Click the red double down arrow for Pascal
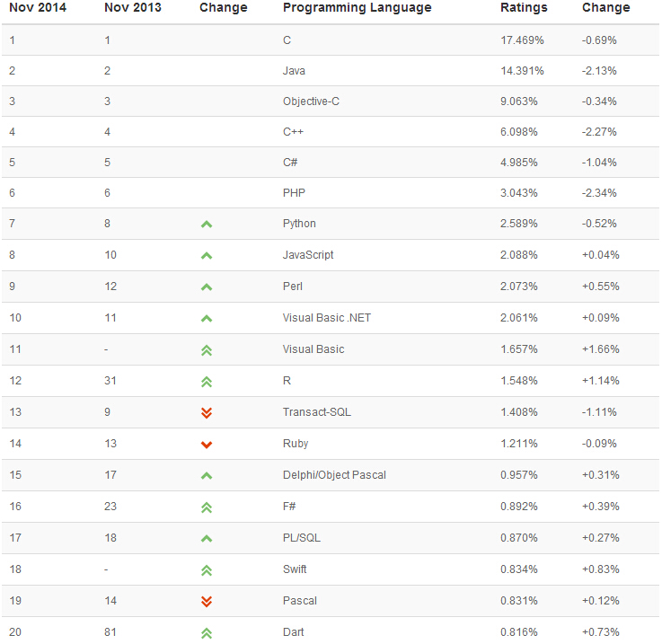 tap(207, 601)
